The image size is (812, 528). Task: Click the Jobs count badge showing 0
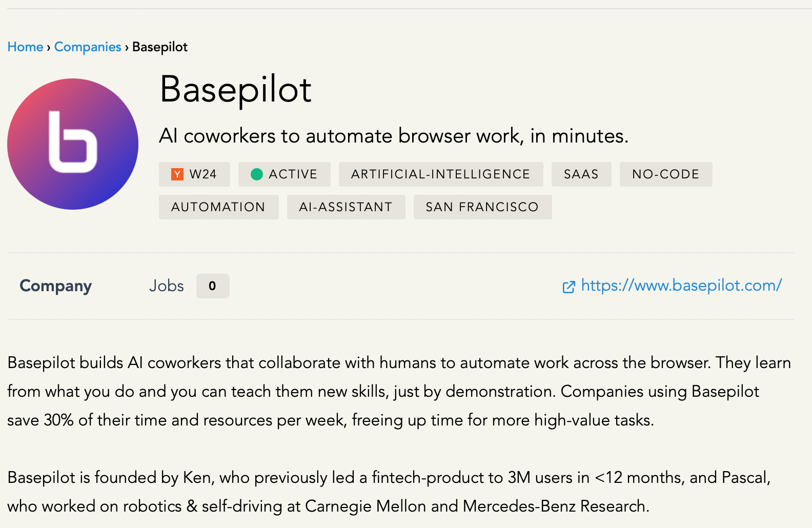tap(213, 286)
